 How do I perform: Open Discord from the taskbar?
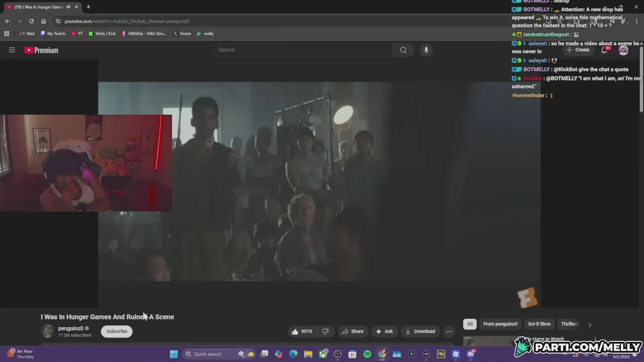pyautogui.click(x=470, y=354)
